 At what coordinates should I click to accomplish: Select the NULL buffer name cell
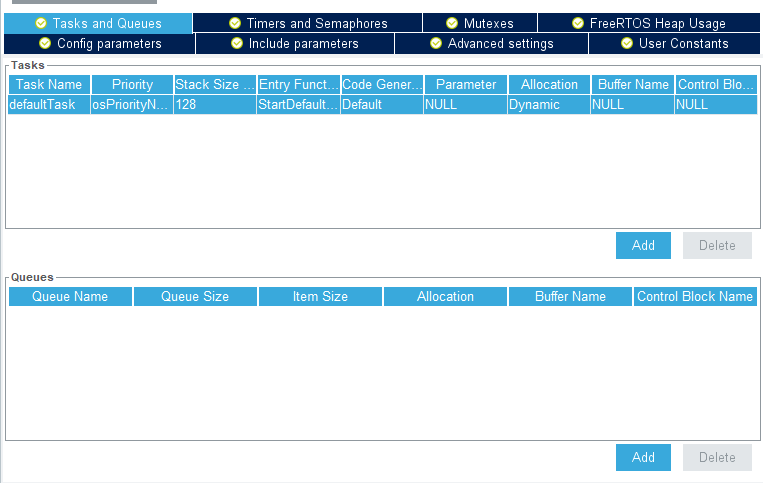click(633, 105)
